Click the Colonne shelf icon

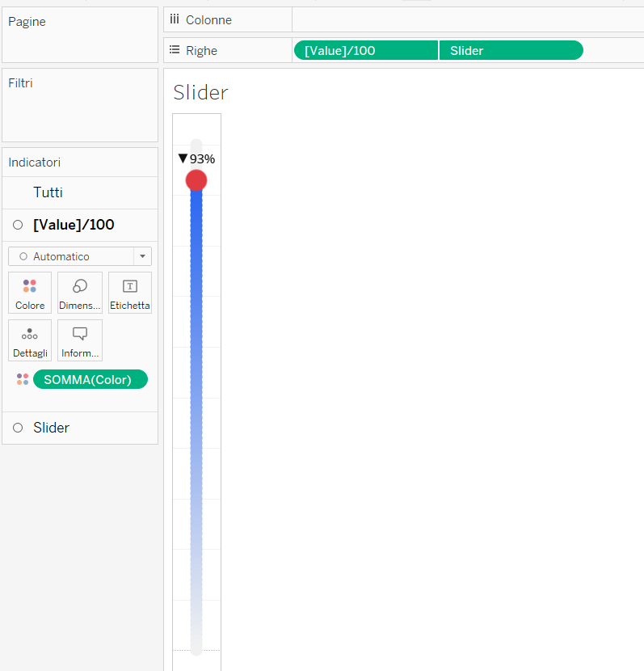point(174,19)
